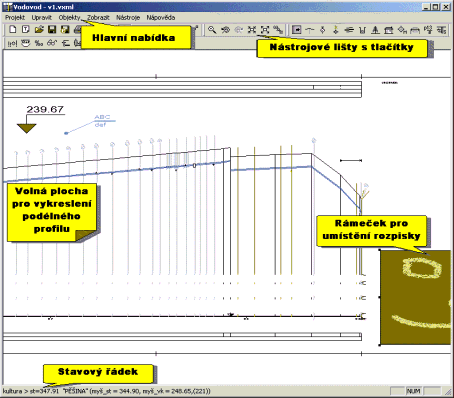Click the zoom extents icon with four arrows
Image resolution: width=454 pixels, height=398 pixels.
[x=252, y=30]
